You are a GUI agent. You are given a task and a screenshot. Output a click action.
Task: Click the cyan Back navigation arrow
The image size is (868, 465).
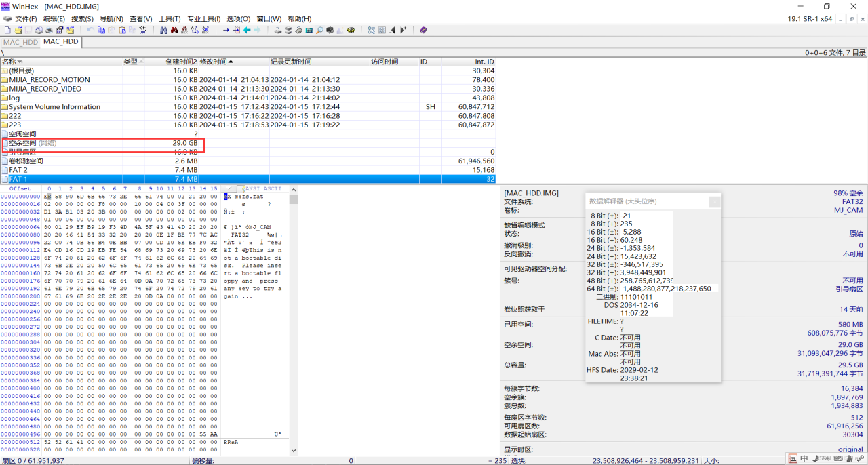[x=247, y=31]
